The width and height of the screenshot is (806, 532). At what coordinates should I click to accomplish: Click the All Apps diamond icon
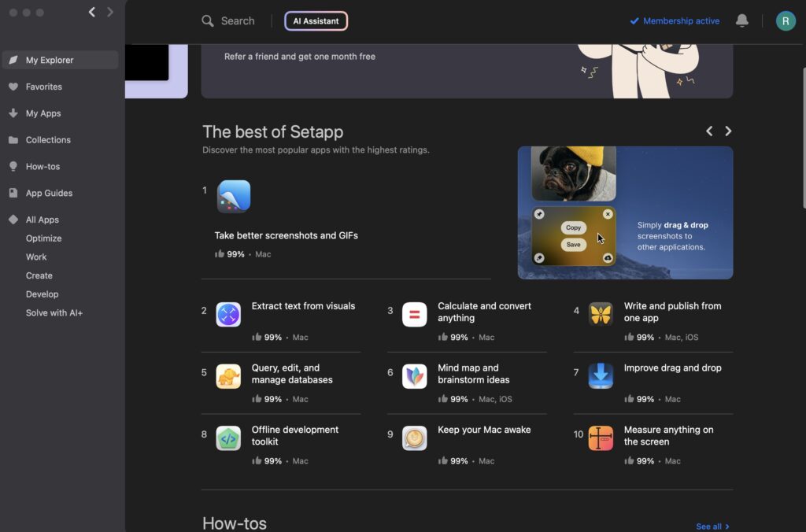click(x=13, y=220)
